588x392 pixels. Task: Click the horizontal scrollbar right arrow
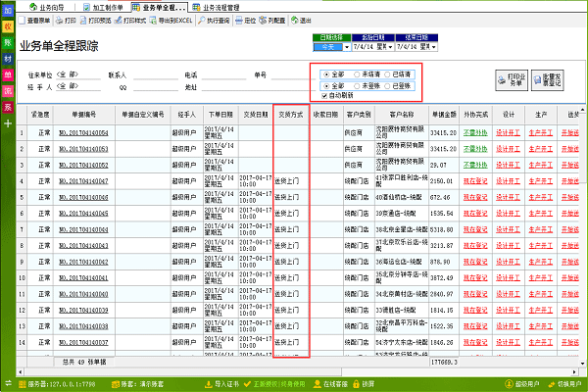(x=574, y=372)
